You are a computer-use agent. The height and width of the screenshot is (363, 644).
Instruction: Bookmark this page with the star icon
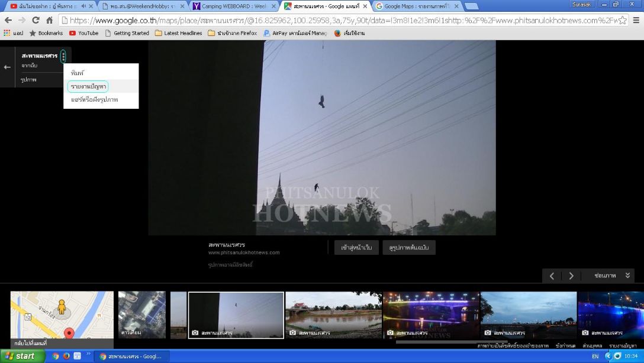[622, 20]
